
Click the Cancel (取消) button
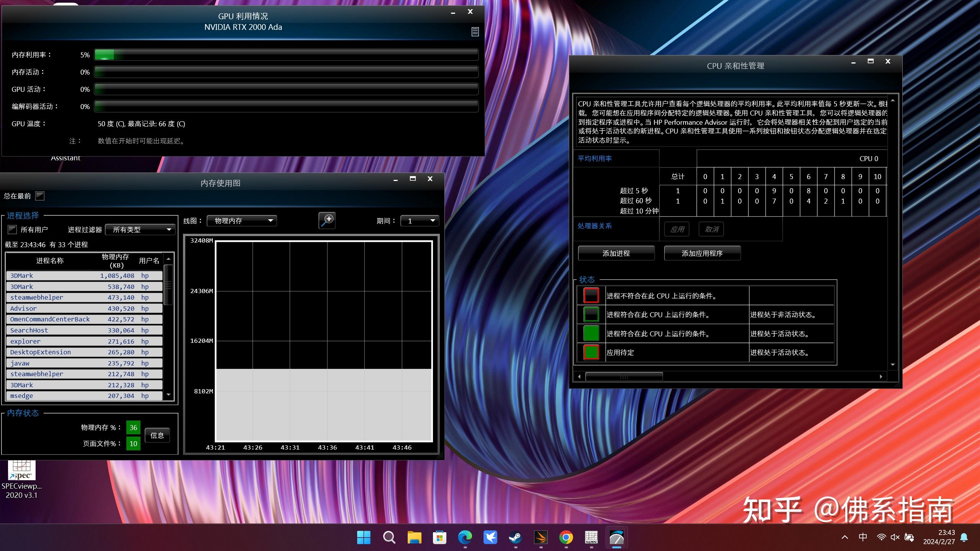click(x=711, y=229)
